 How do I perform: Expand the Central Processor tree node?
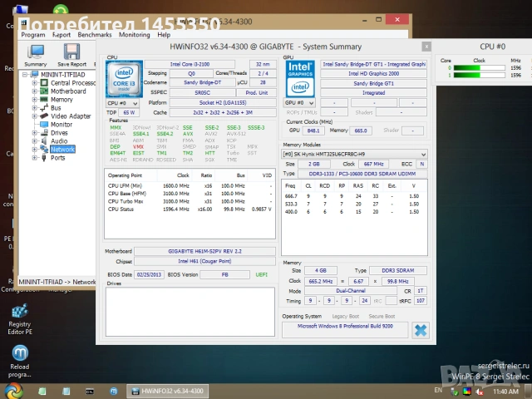pos(35,83)
